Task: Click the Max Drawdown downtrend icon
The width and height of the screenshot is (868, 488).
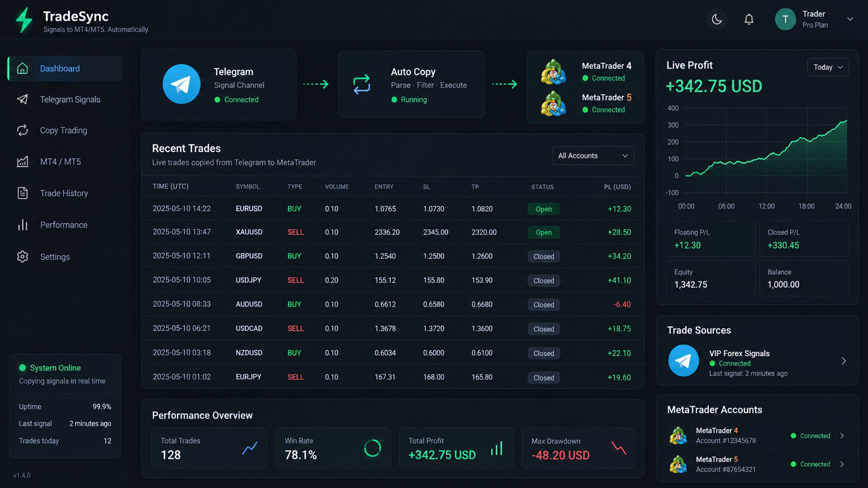Action: [x=619, y=448]
